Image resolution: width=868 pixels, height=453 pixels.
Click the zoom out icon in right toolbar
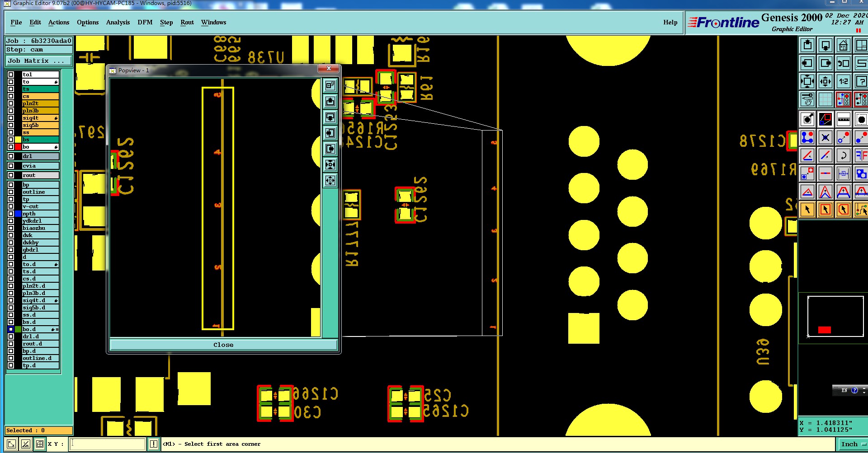pyautogui.click(x=826, y=81)
